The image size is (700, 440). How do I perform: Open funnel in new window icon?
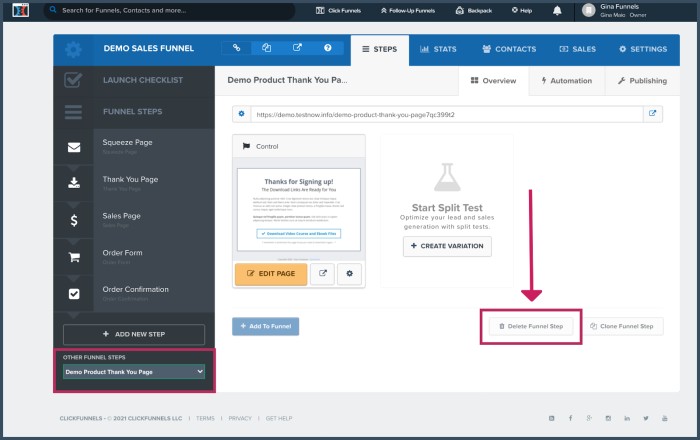(297, 48)
